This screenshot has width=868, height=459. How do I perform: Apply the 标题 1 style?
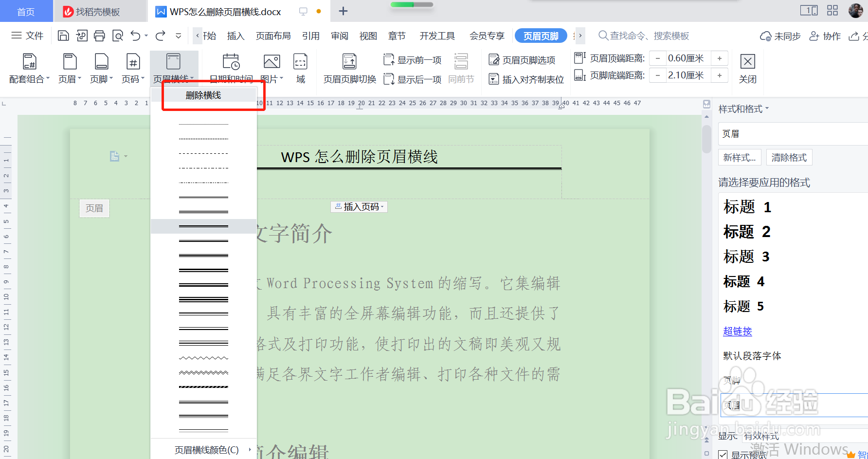click(x=747, y=207)
